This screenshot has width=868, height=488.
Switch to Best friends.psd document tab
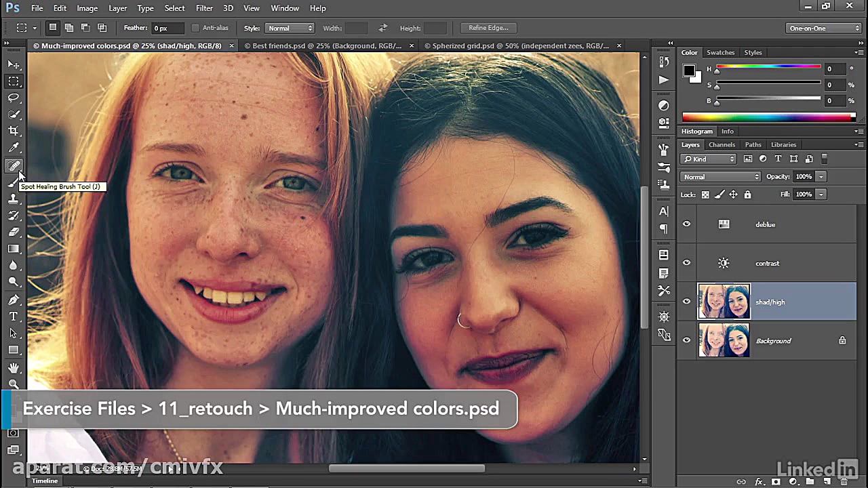[x=323, y=45]
